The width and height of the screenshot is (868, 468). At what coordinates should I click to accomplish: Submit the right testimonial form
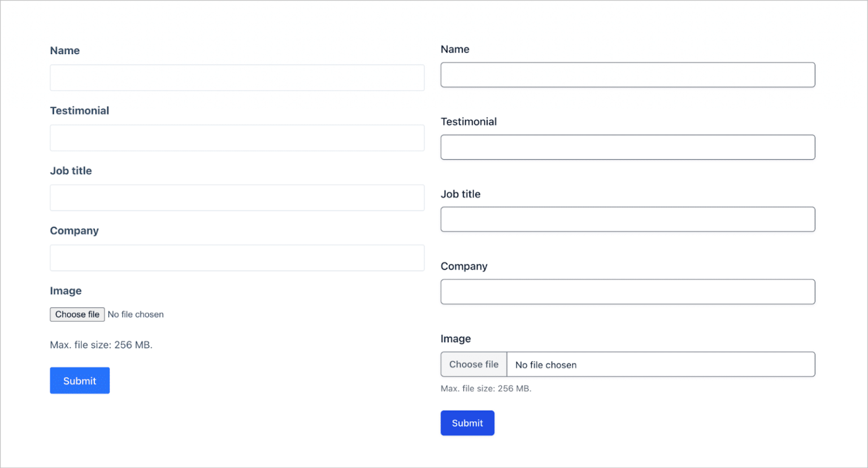click(x=467, y=422)
